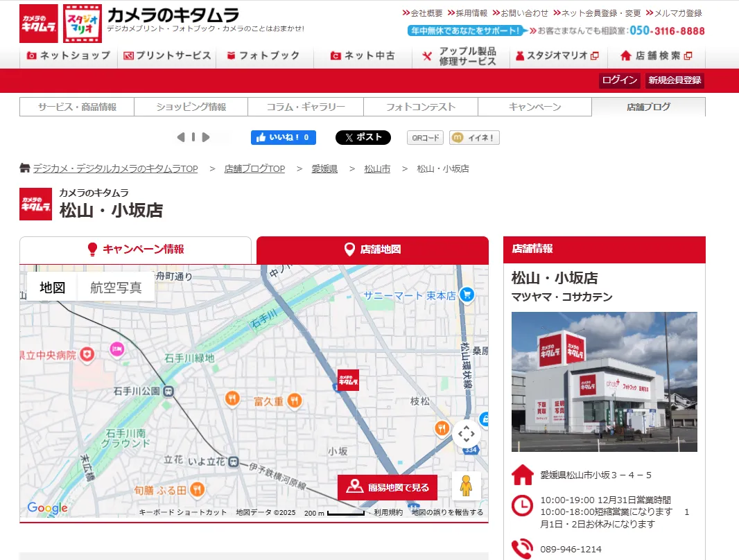Click the home icon in the breadcrumb
The height and width of the screenshot is (560, 739).
24,168
